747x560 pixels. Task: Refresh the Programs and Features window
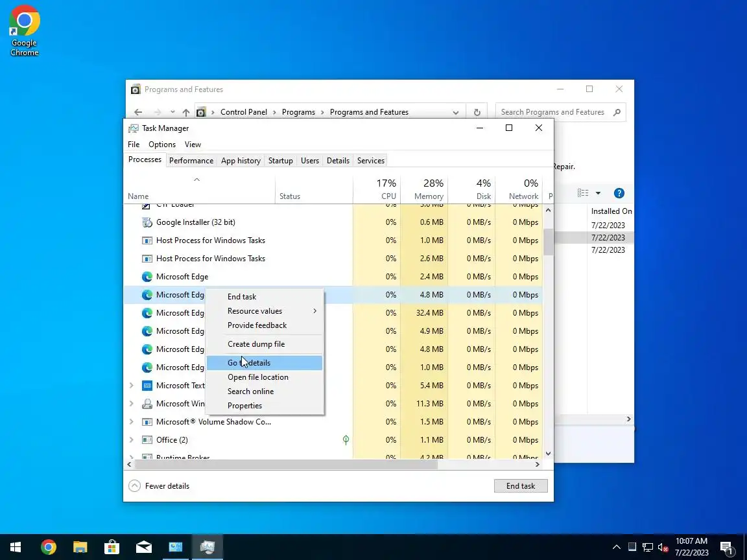point(477,112)
